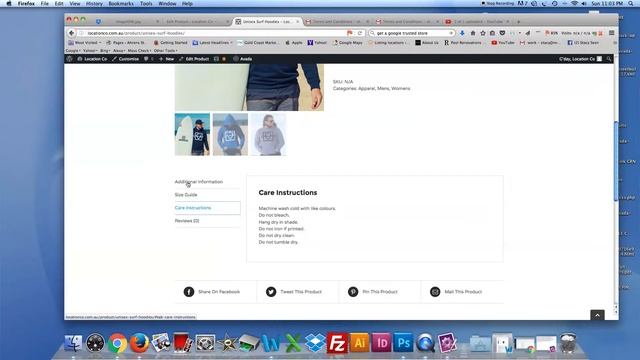Open the admin bar search magnifier

[x=609, y=59]
